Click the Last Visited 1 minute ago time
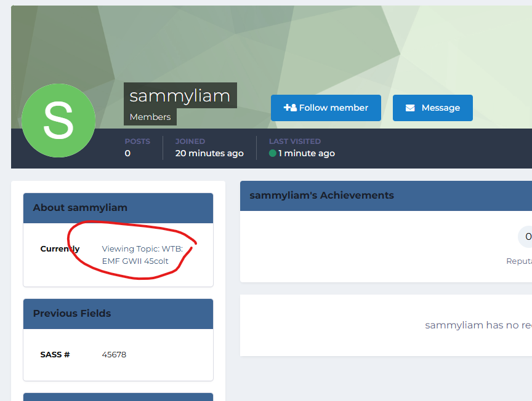This screenshot has width=532, height=401. [x=306, y=153]
